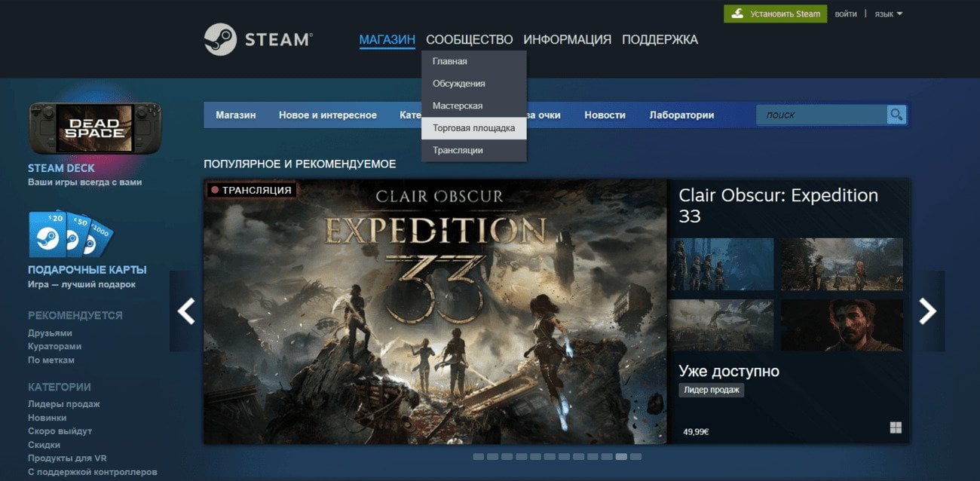Open the Steam Deck Dead Space image
Viewport: 980px width, 481px height.
pyautogui.click(x=94, y=128)
